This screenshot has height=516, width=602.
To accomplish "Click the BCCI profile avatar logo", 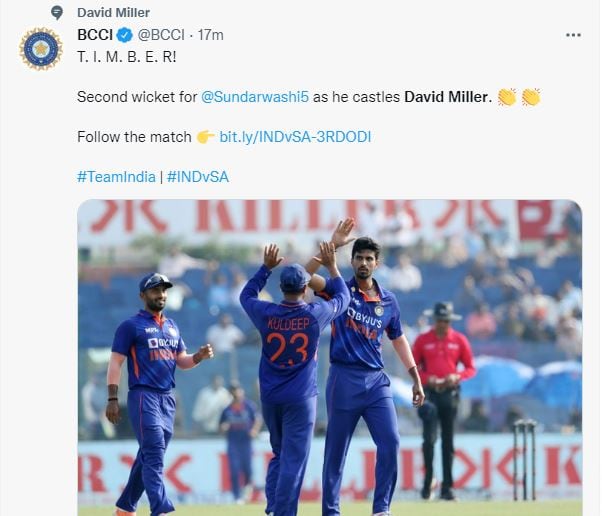I will pos(41,49).
